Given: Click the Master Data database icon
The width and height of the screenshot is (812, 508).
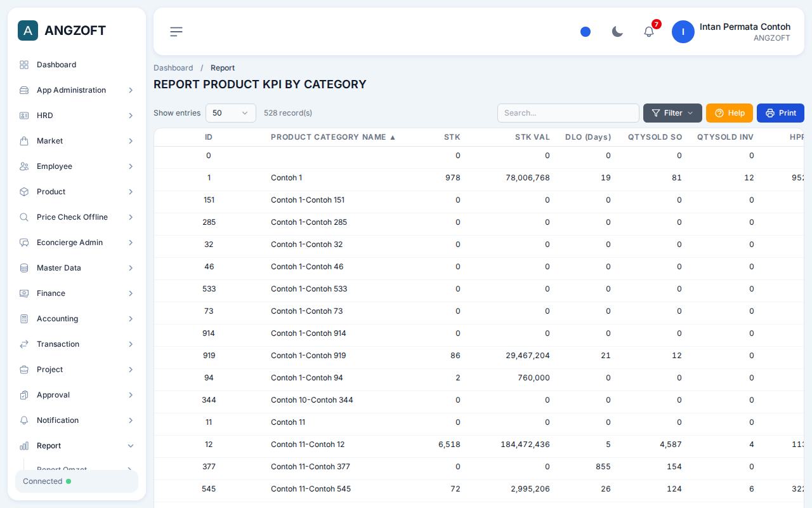Looking at the screenshot, I should [x=24, y=268].
